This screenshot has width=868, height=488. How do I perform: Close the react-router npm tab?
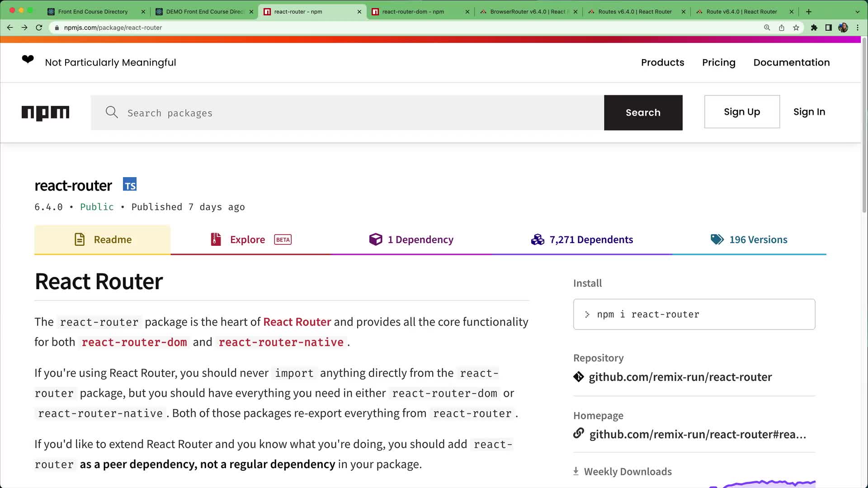(359, 12)
